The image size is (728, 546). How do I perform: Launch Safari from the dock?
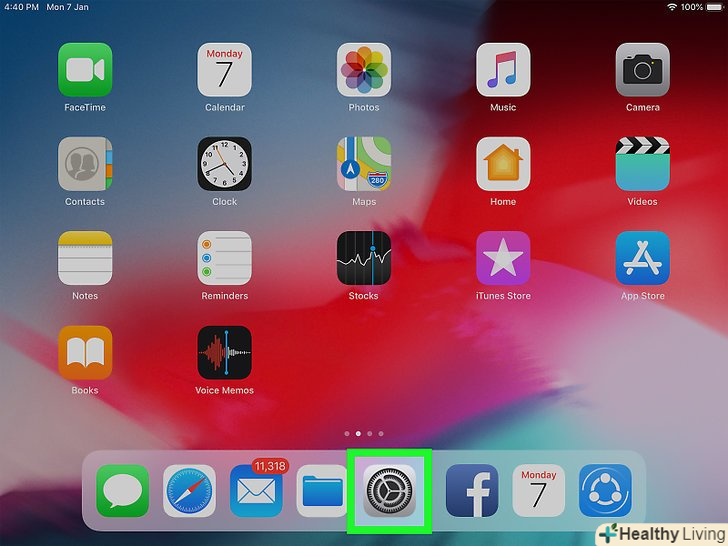tap(189, 491)
